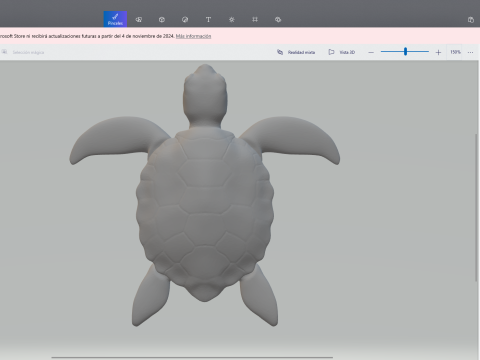Image resolution: width=480 pixels, height=360 pixels.
Task: Open the Canvas crop tool tab
Action: (x=255, y=20)
